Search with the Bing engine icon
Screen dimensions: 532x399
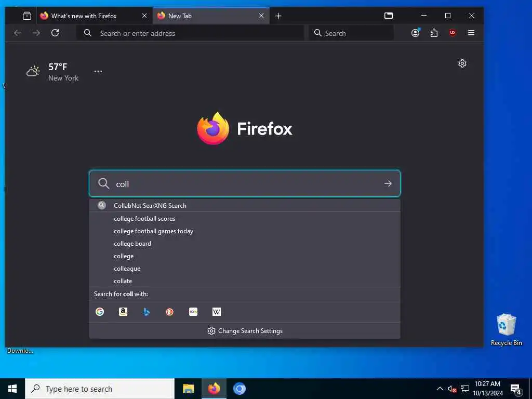coord(146,312)
